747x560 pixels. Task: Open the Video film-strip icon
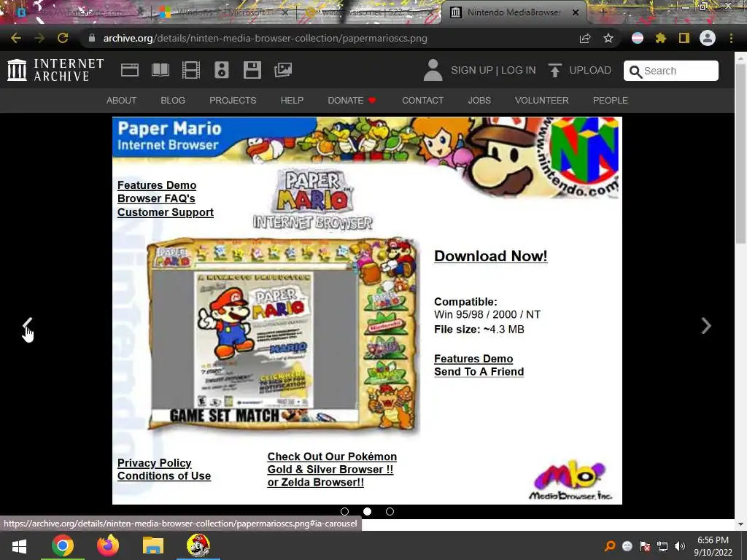(191, 70)
